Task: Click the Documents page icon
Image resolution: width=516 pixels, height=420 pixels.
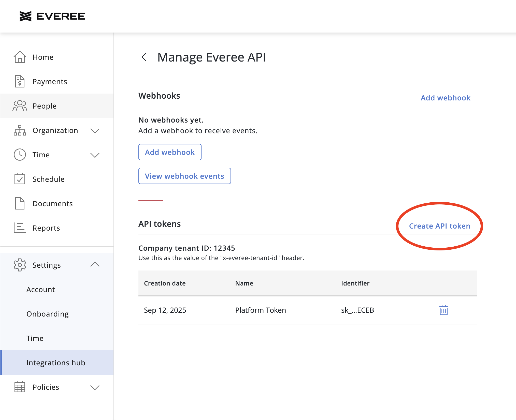Action: coord(20,203)
